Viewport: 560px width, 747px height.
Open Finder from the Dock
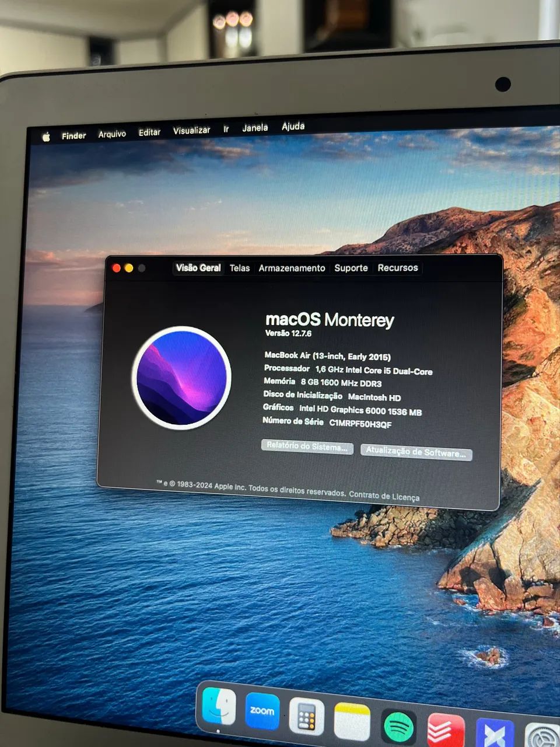219,707
